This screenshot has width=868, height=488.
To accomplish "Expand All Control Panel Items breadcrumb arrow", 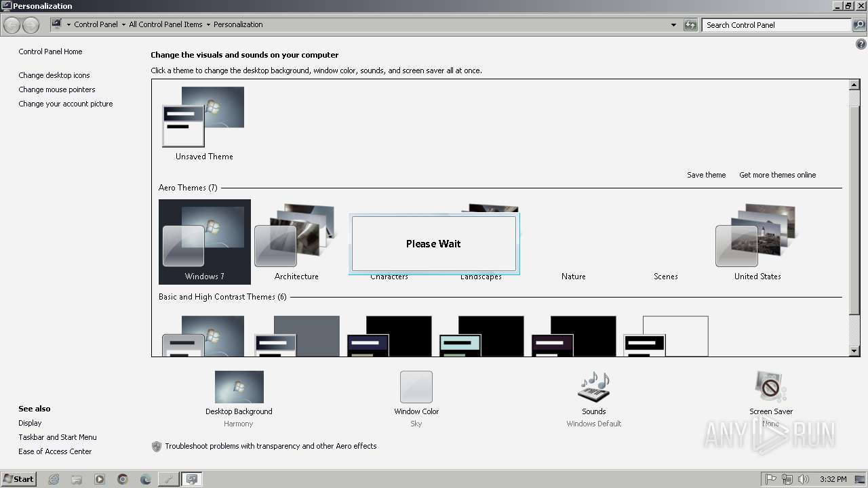I will click(x=208, y=25).
